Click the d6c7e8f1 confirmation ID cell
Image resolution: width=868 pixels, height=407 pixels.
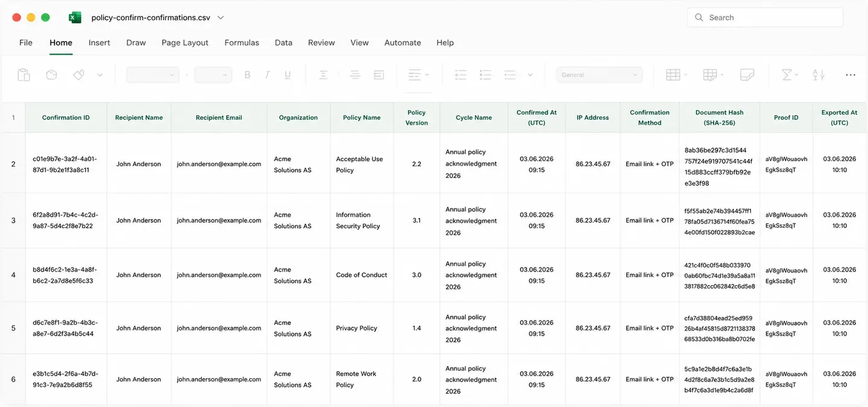pos(66,328)
